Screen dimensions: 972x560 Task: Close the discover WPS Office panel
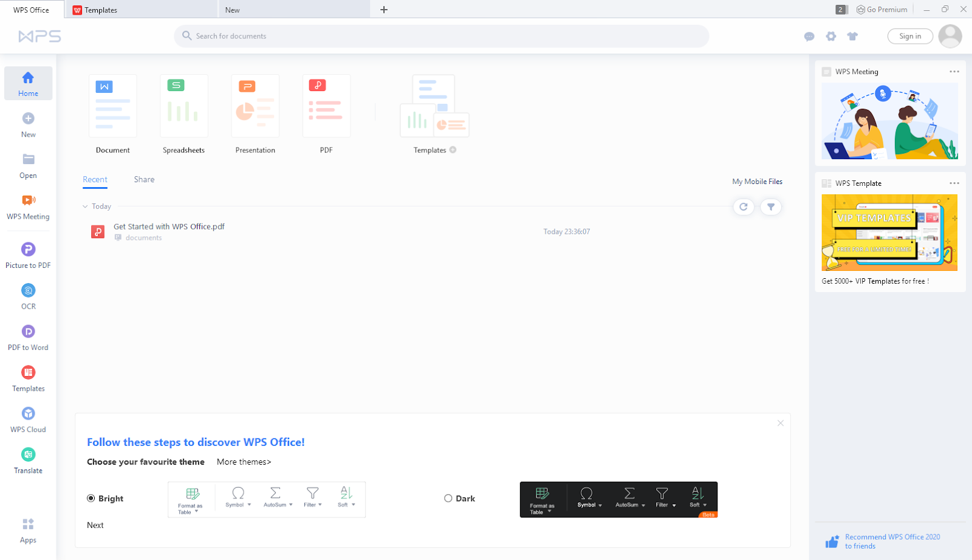(781, 423)
